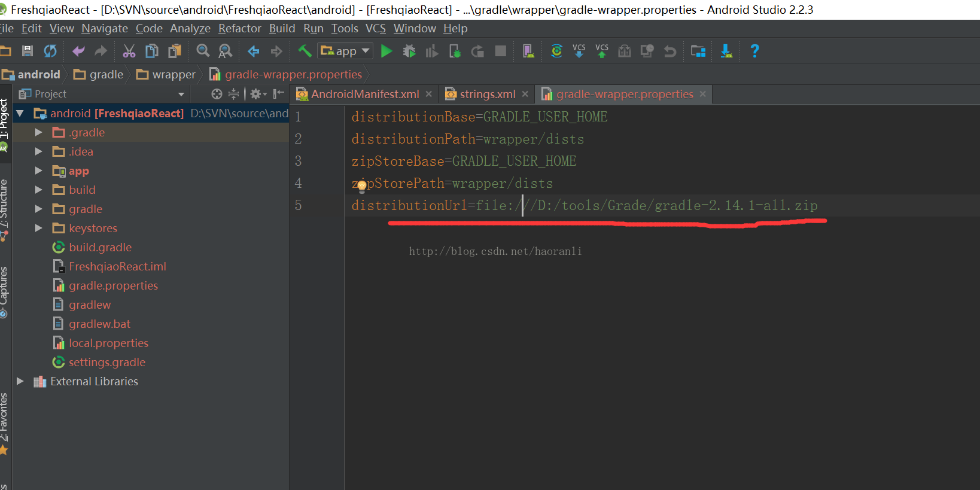Open the app run configuration dropdown
The image size is (980, 490).
(346, 51)
